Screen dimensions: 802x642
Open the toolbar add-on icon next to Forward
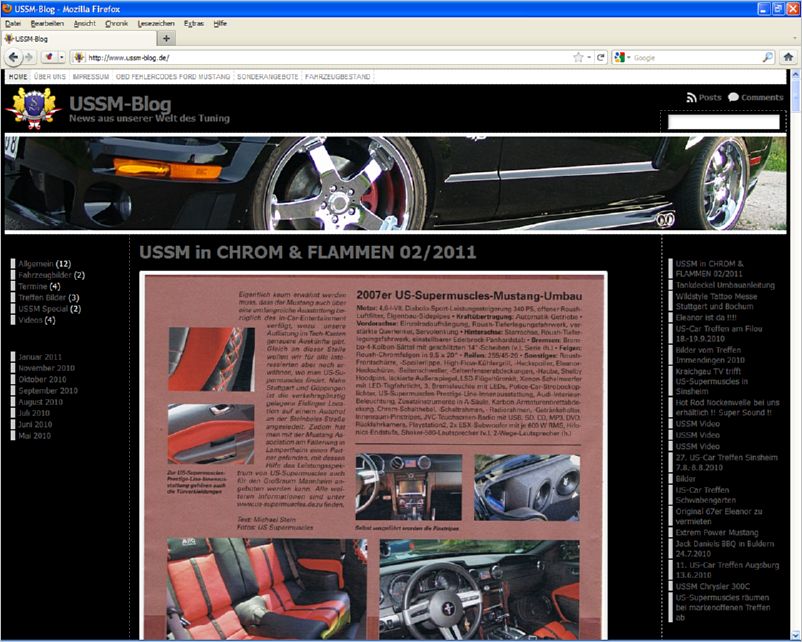49,57
